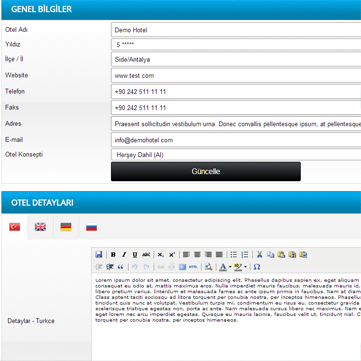The height and width of the screenshot is (361, 361).
Task: Justify the text fully
Action: coord(219,255)
